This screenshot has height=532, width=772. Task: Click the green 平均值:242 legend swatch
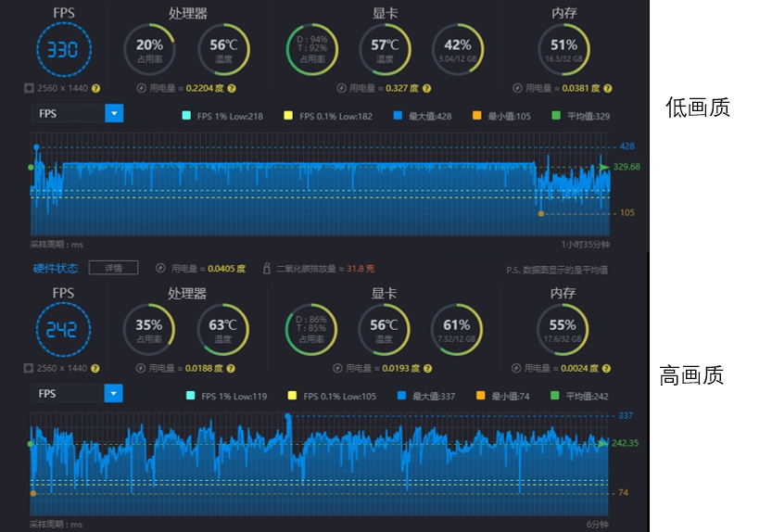[x=555, y=396]
